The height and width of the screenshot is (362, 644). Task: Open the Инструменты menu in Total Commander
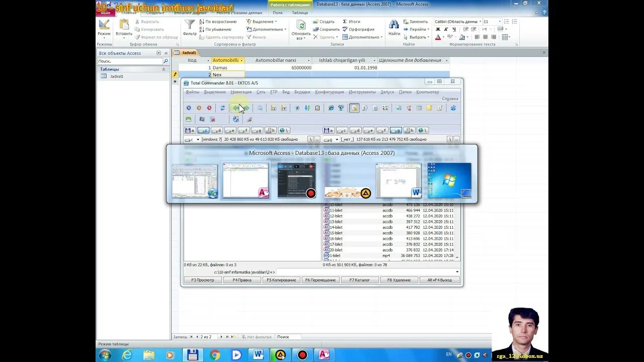[x=362, y=92]
